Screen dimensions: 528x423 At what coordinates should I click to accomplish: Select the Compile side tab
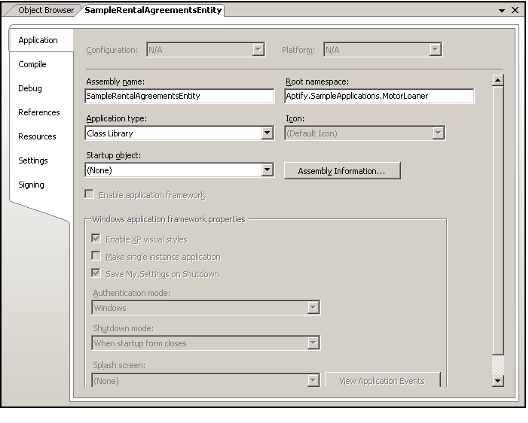click(x=32, y=64)
